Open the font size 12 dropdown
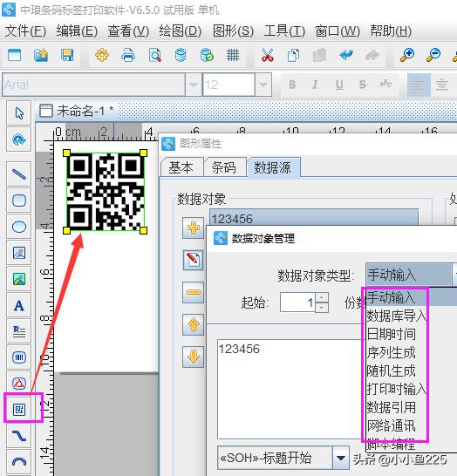The width and height of the screenshot is (457, 476). point(263,85)
